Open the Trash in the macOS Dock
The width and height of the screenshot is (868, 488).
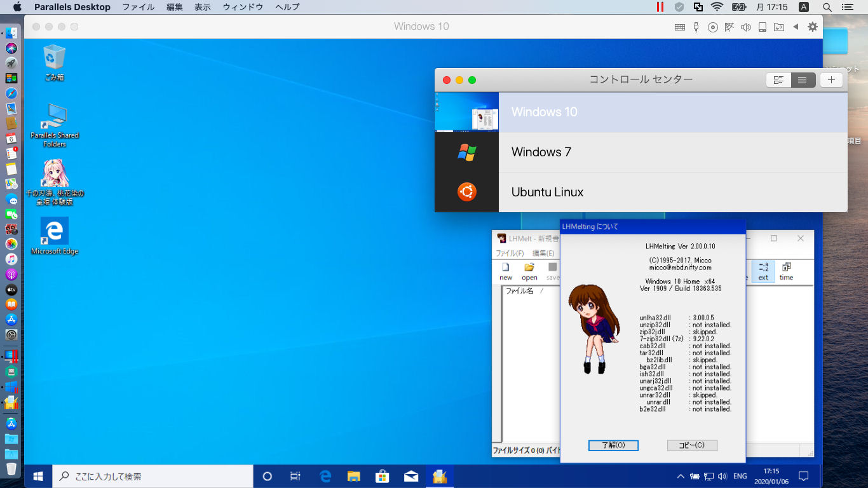[x=11, y=470]
